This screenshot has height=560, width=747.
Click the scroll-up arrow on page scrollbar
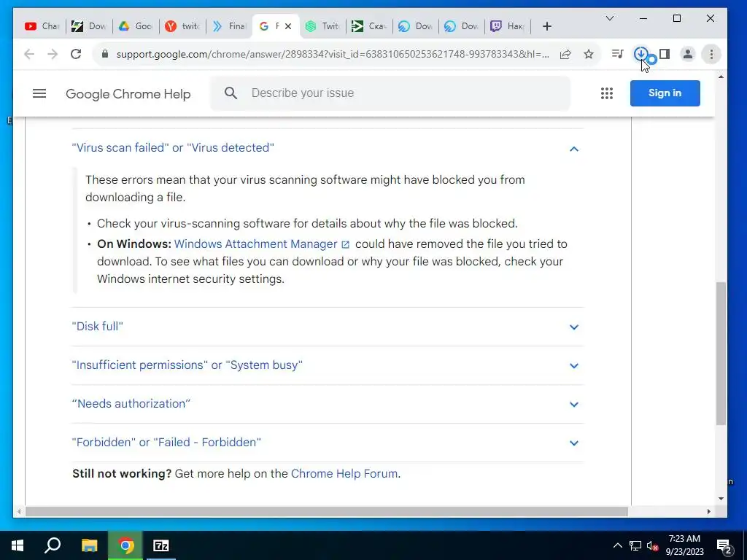click(721, 76)
